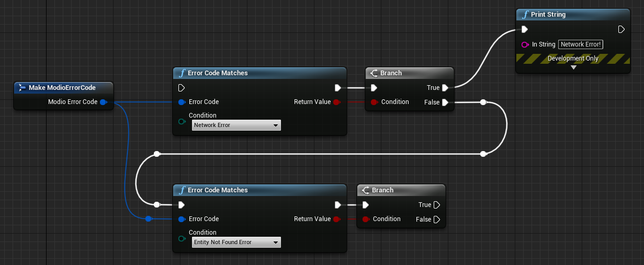Click Print String's output execution pin
Screen dimensions: 644x265
621,29
